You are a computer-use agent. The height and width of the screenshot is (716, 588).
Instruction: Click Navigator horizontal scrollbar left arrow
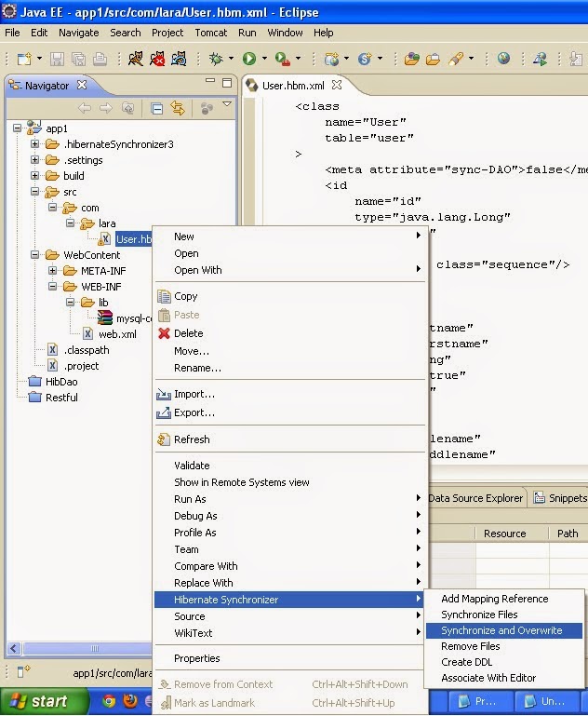click(14, 648)
